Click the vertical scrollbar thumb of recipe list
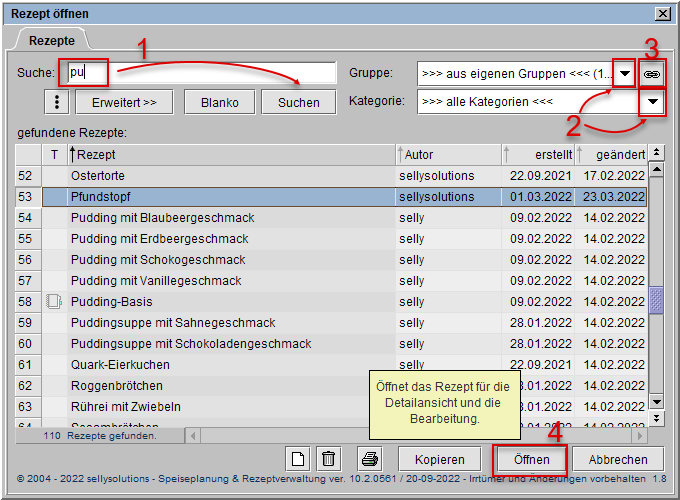Image resolution: width=680 pixels, height=500 pixels. click(656, 299)
